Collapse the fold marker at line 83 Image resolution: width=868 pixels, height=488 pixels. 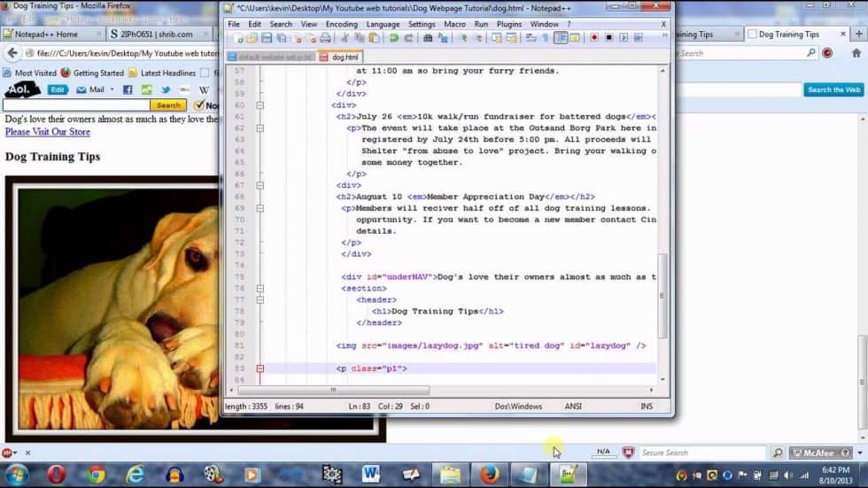260,368
